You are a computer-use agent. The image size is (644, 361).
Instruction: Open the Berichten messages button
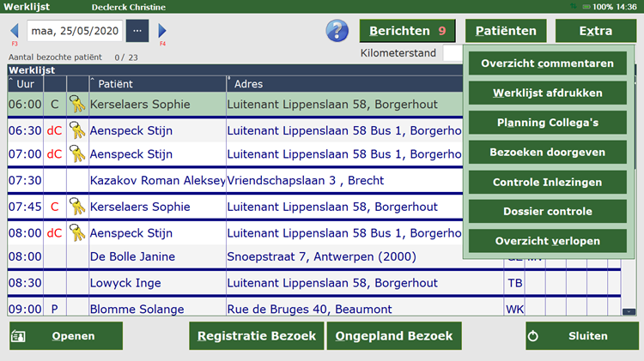(x=408, y=31)
